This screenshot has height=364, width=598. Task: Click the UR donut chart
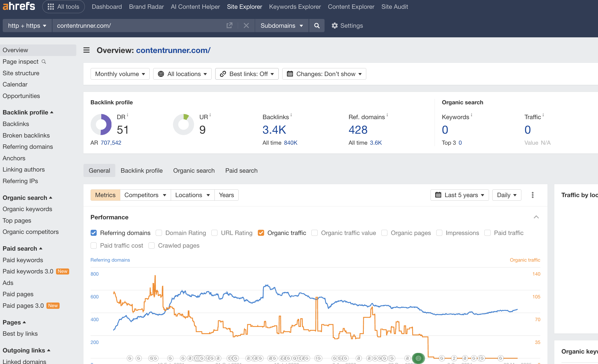pos(183,124)
